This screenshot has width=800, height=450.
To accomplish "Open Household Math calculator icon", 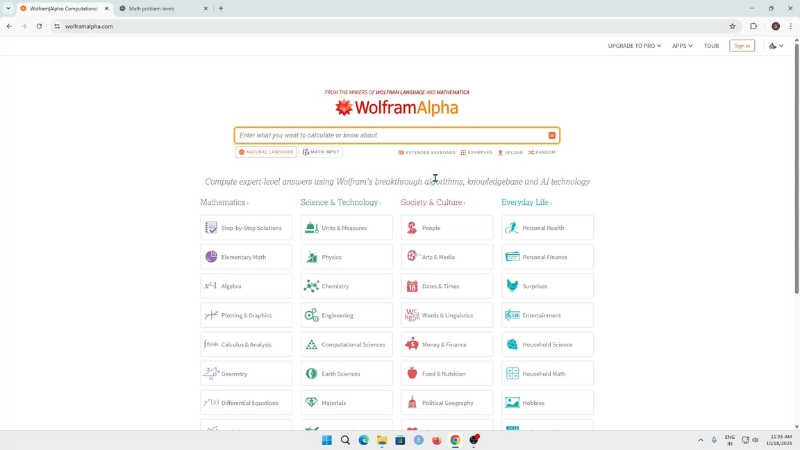I will coord(512,373).
